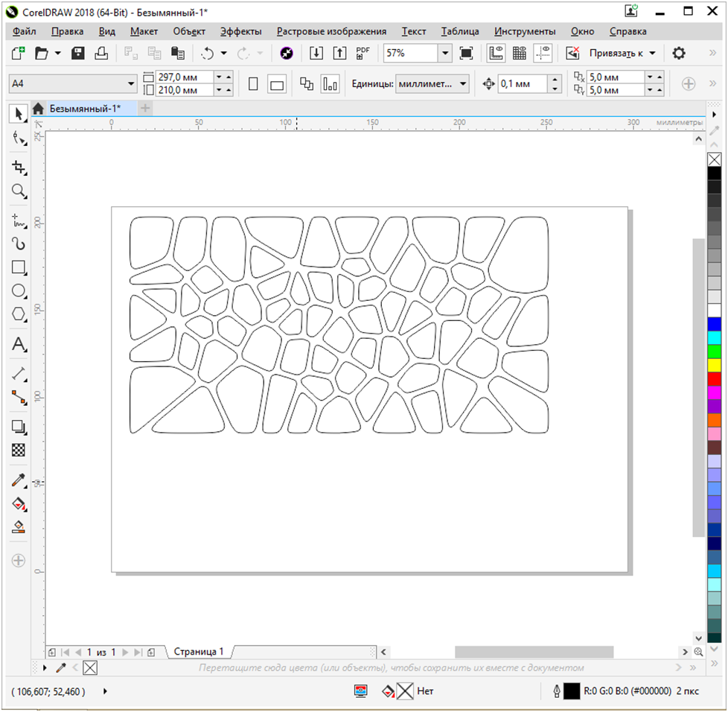
Task: Expand the Open file dropdown arrow
Action: coord(57,53)
